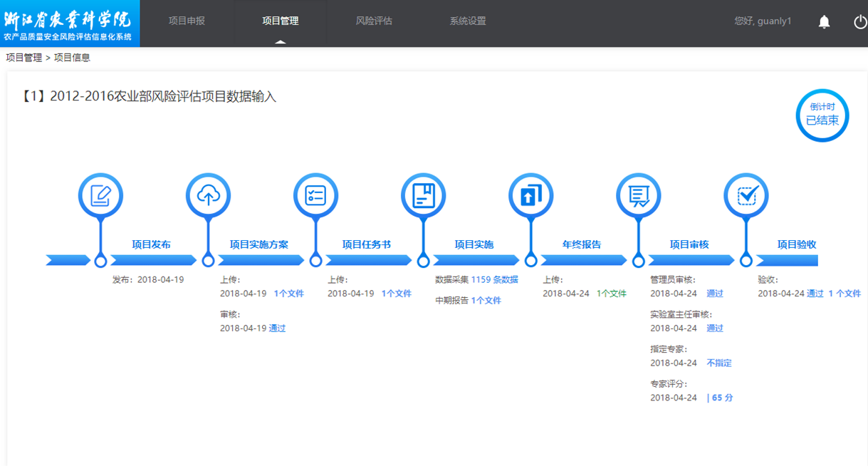
Task: Click the power logout icon
Action: [860, 22]
